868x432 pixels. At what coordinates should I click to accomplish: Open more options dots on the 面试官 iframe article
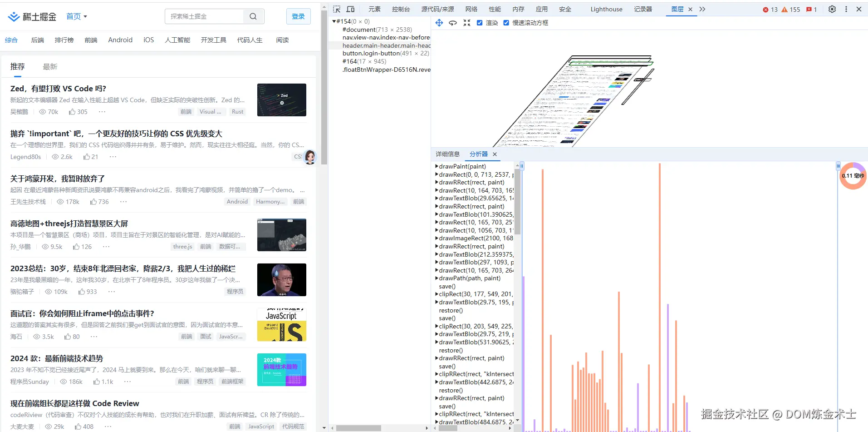click(94, 337)
